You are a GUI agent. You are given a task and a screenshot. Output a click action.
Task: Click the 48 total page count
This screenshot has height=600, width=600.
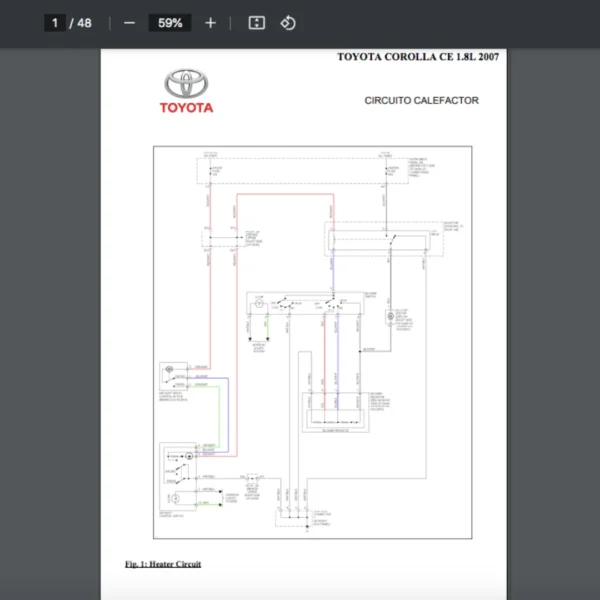(x=84, y=23)
